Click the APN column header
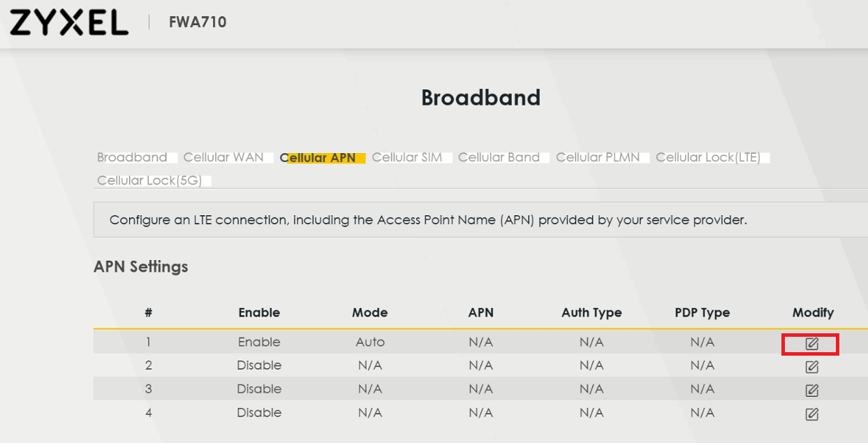868x443 pixels. (480, 312)
